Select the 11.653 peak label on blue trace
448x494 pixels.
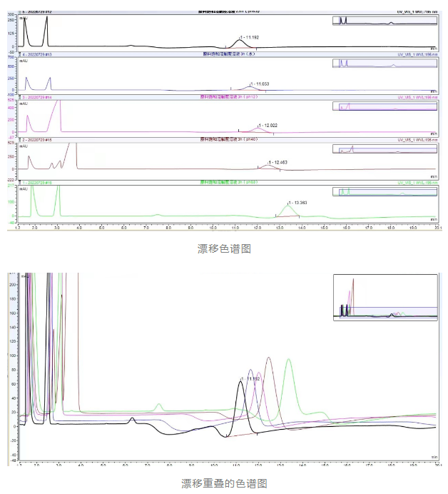(260, 84)
